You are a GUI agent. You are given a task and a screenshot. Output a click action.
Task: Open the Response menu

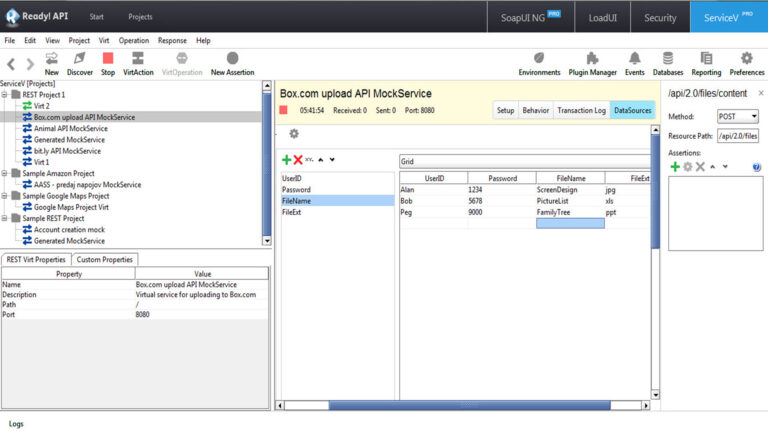tap(172, 41)
